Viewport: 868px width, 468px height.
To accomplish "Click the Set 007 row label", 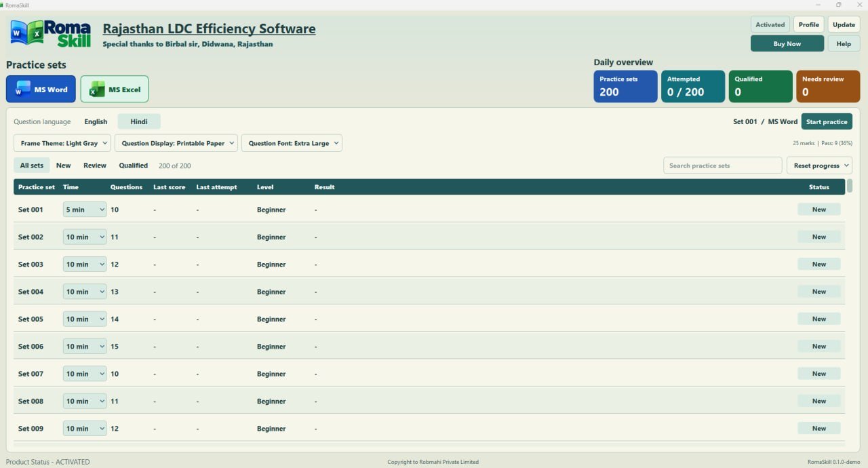I will [31, 374].
